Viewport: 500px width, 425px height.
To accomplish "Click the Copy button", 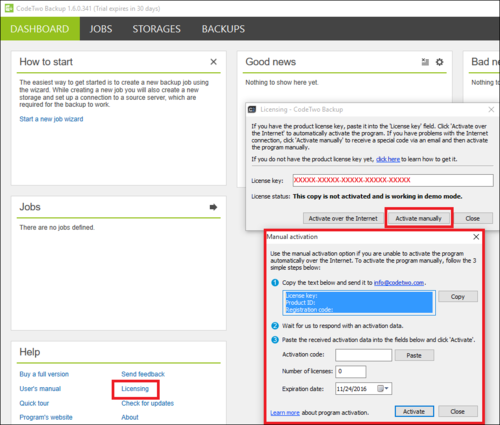I will point(458,296).
